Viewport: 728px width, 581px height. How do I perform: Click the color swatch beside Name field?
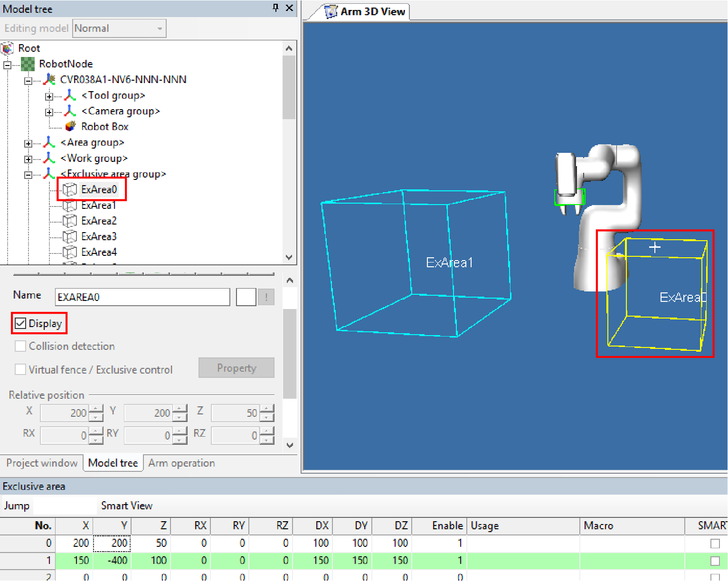point(246,298)
